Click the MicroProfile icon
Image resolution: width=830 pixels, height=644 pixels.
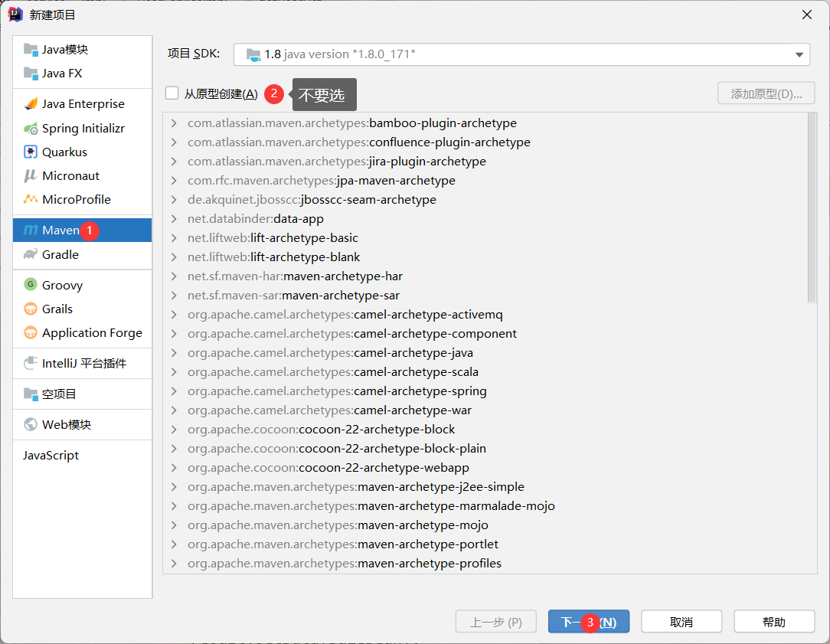coord(31,200)
